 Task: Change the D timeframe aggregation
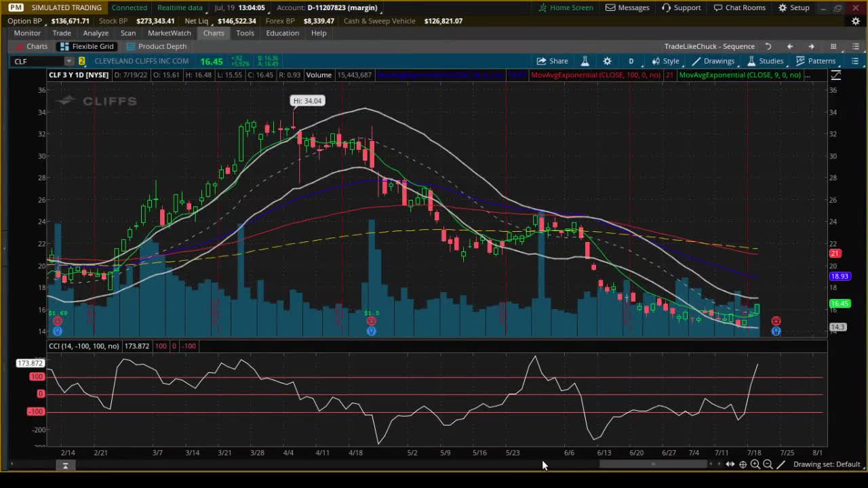[x=631, y=61]
